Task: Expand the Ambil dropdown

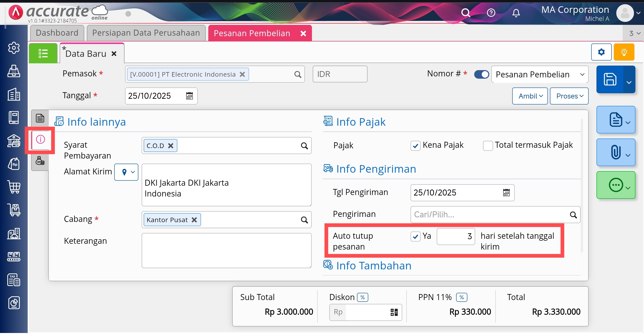Action: [x=530, y=96]
